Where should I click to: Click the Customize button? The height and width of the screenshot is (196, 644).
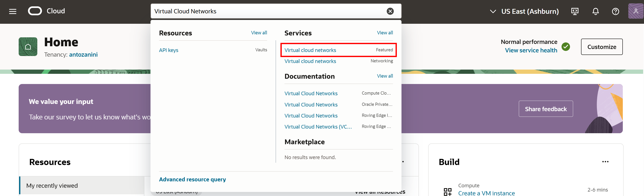[x=602, y=47]
